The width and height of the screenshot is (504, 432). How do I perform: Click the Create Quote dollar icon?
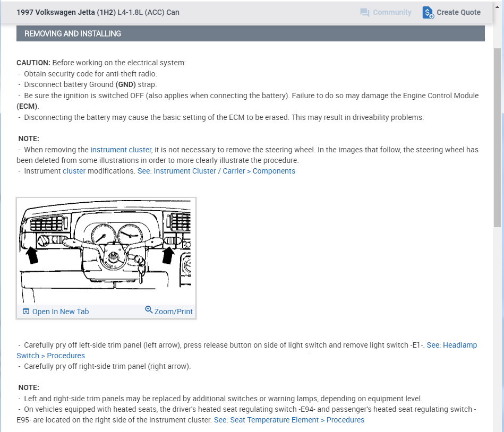click(x=428, y=13)
